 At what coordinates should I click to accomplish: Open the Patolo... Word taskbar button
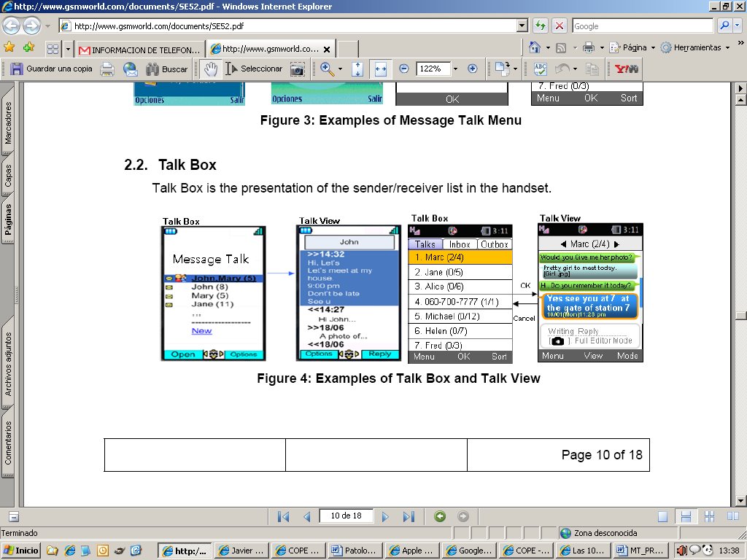click(x=355, y=551)
